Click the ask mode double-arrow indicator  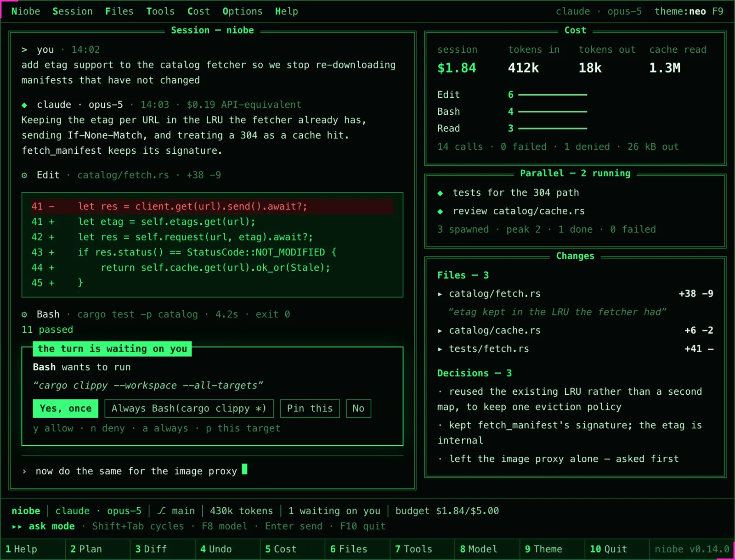click(x=17, y=526)
